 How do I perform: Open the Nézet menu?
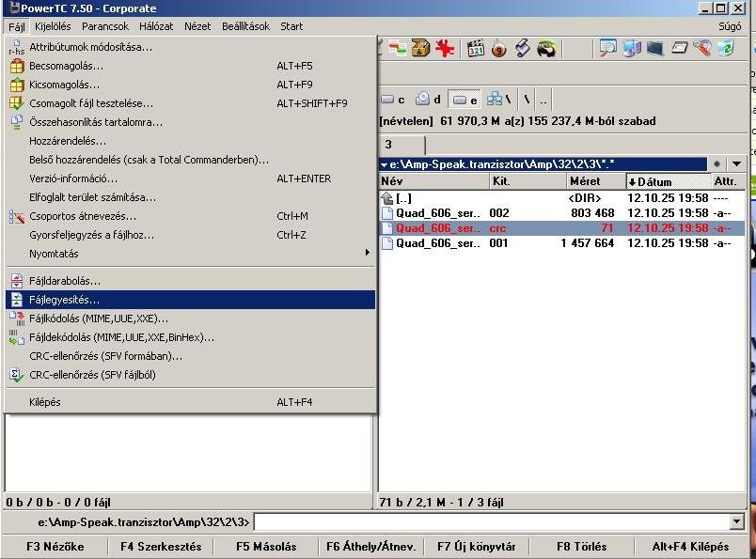[197, 26]
